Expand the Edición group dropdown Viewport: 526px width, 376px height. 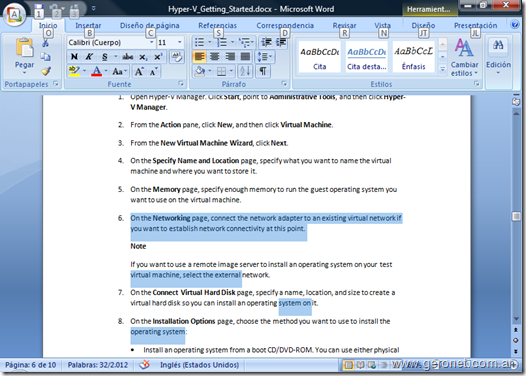coord(498,58)
